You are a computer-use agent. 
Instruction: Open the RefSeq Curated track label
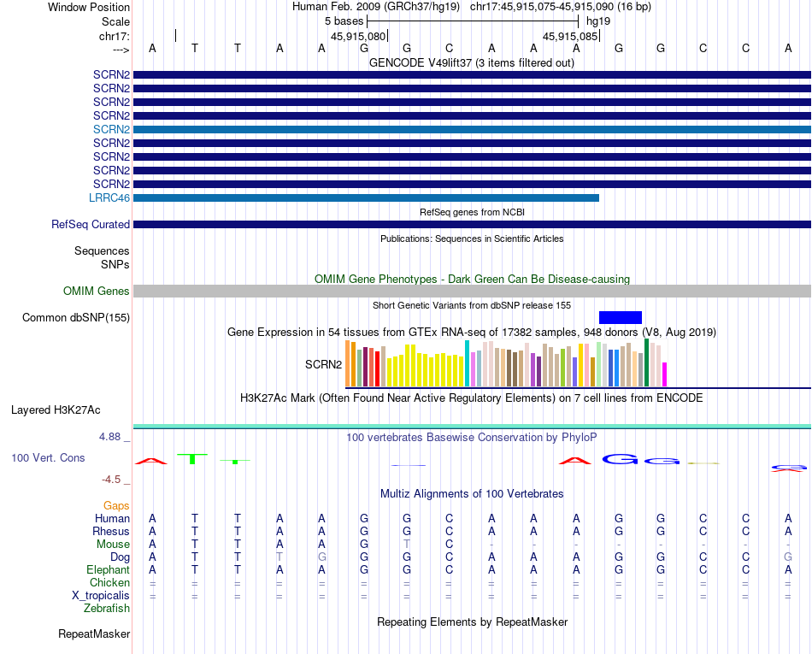pos(91,224)
